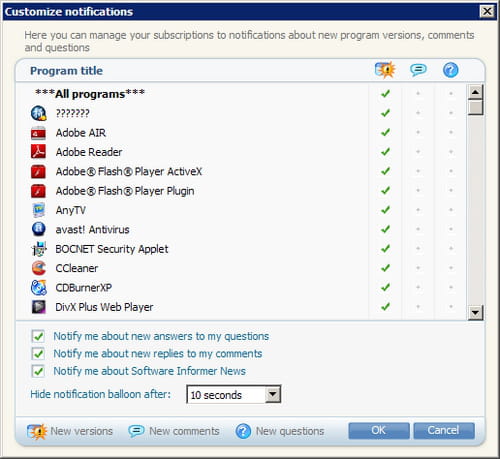Toggle new versions checkmark for DivX Plus Web Player
Image resolution: width=500 pixels, height=459 pixels.
point(385,306)
